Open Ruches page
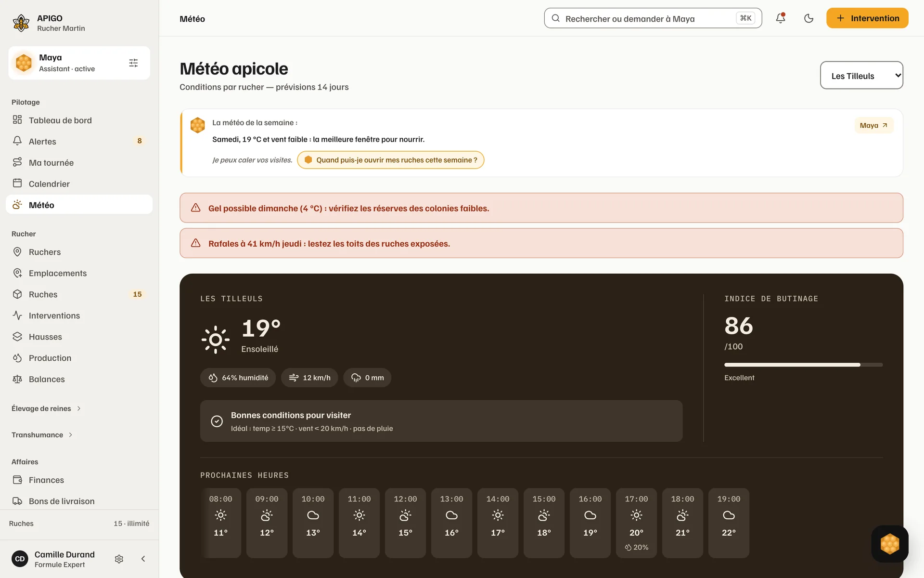This screenshot has height=578, width=924. point(79,294)
